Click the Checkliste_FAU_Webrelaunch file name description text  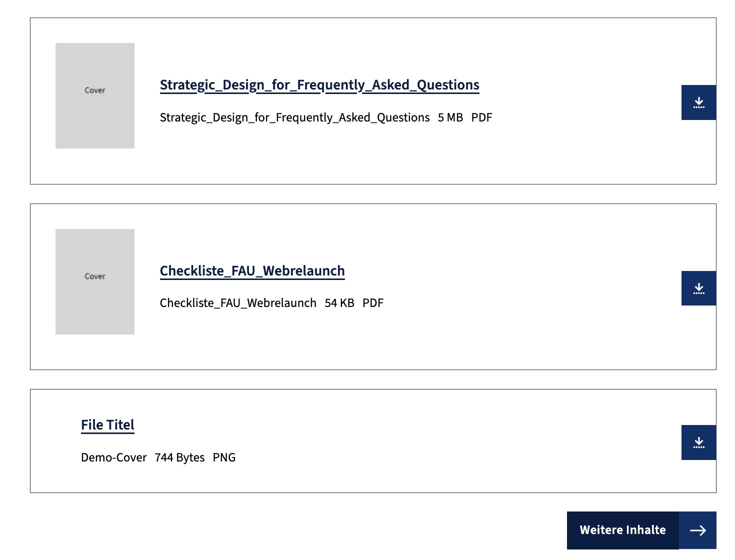238,303
